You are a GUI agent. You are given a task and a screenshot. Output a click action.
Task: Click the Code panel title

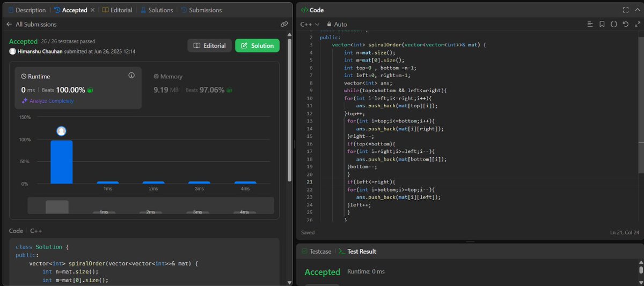317,10
